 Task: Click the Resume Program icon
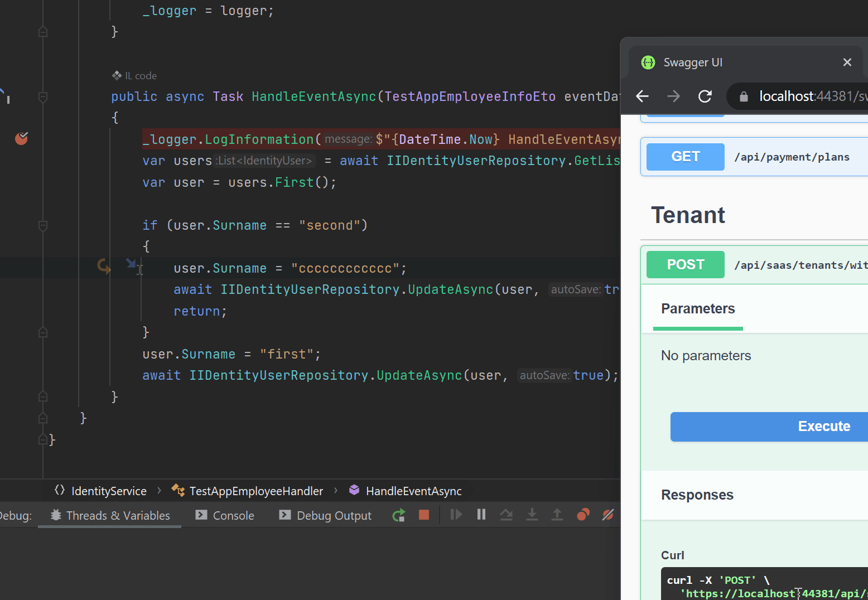(x=456, y=515)
